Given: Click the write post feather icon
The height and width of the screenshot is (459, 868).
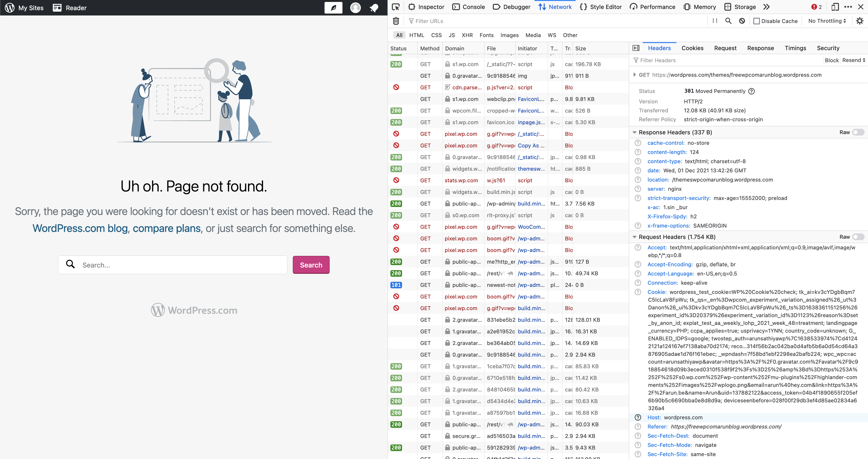Looking at the screenshot, I should 333,8.
